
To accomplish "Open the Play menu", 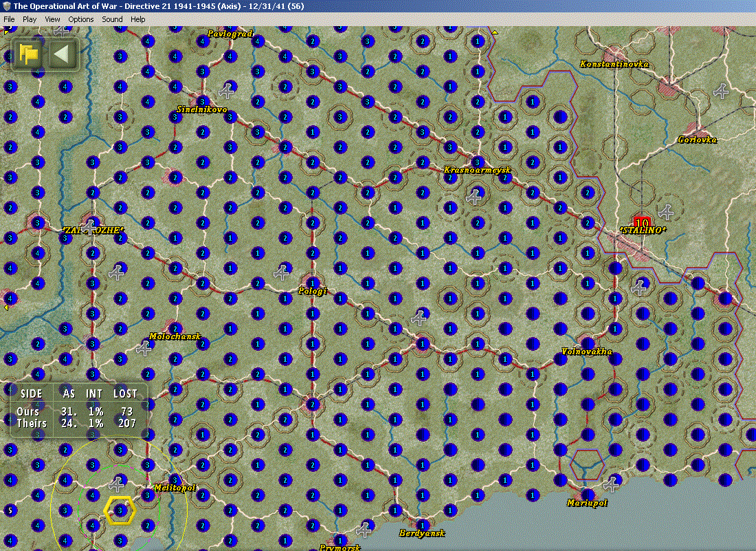I will point(30,19).
